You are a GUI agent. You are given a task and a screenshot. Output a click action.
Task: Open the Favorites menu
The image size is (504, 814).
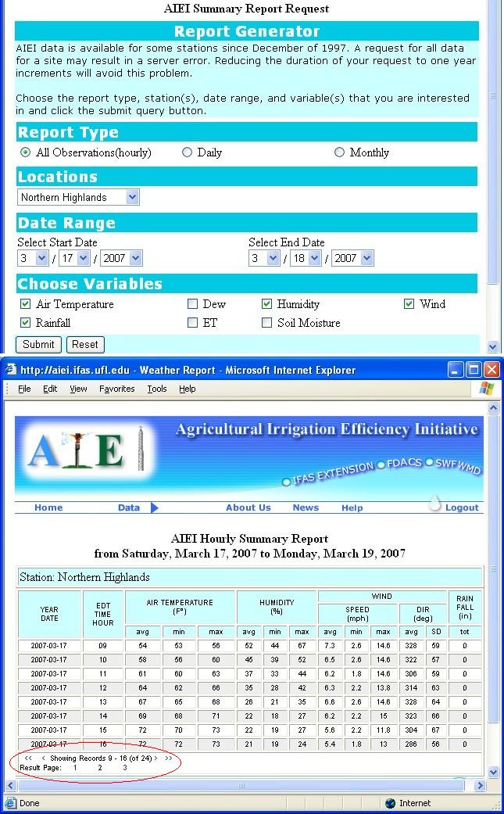(116, 389)
